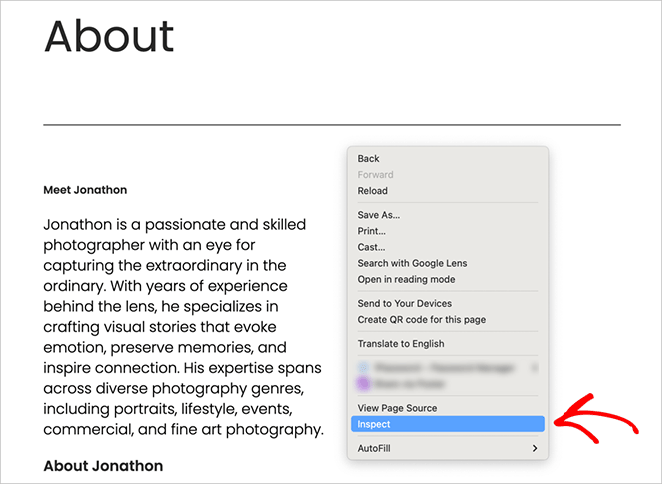Click the Meet Jonathon subheading
The image size is (662, 484).
tap(85, 190)
